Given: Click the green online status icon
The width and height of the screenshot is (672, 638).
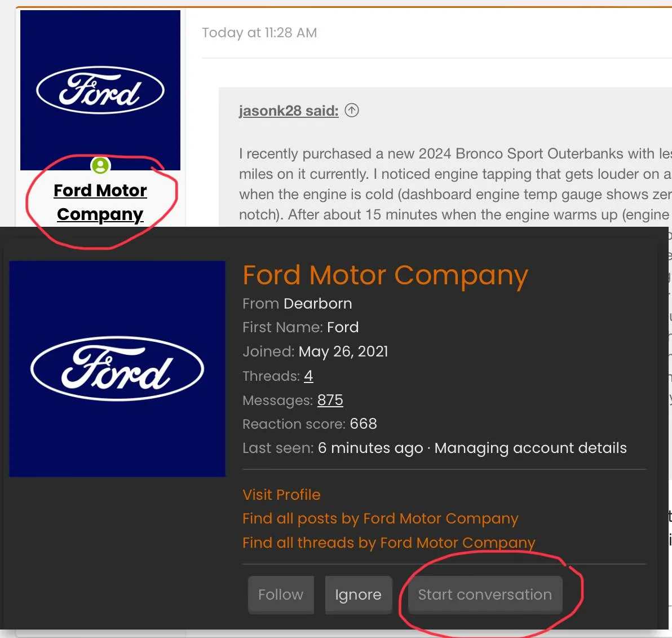Looking at the screenshot, I should point(100,166).
